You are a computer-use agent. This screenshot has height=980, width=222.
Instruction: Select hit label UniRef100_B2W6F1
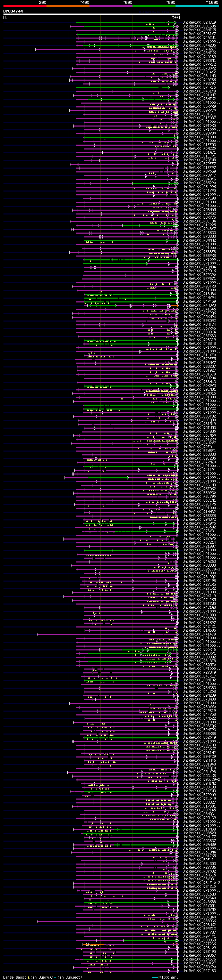pyautogui.click(x=199, y=451)
